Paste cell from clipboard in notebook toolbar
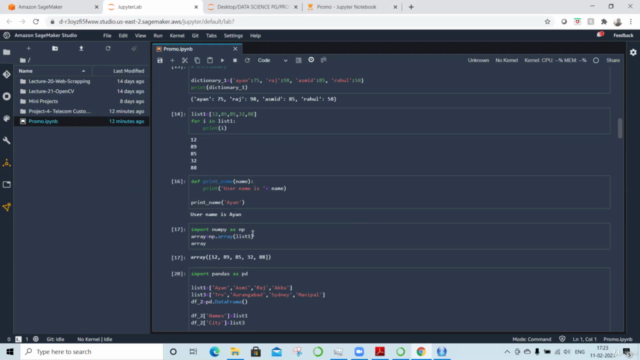This screenshot has height=360, width=640. click(210, 60)
